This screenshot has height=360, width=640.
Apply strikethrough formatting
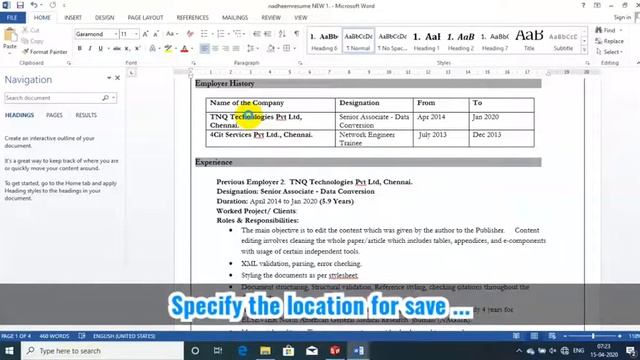(117, 49)
